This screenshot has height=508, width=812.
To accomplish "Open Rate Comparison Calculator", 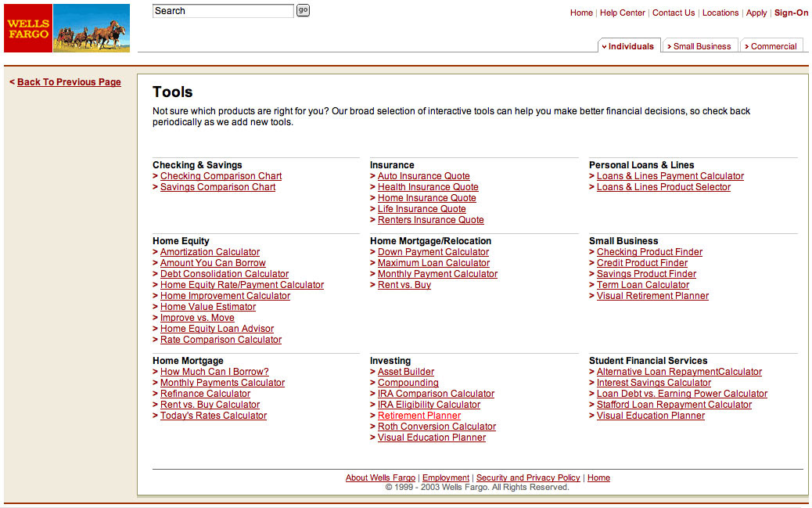I will pyautogui.click(x=221, y=340).
